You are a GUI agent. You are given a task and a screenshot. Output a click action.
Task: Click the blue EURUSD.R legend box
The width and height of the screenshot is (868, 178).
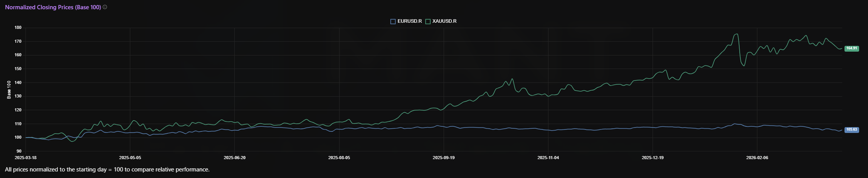[393, 21]
